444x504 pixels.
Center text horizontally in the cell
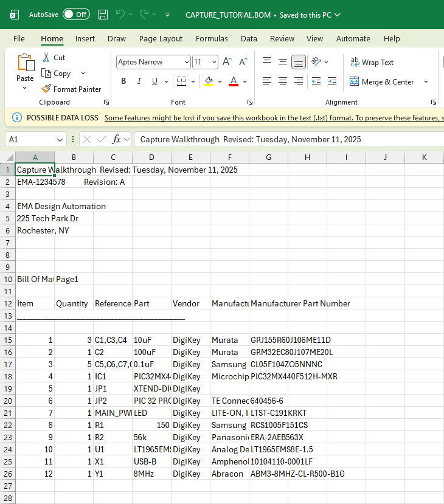tap(283, 81)
